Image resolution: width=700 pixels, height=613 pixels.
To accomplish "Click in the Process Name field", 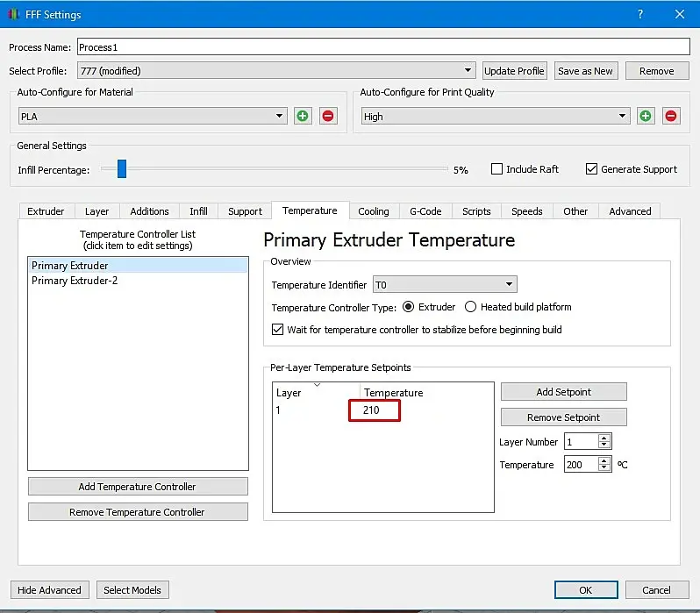I will coord(383,46).
